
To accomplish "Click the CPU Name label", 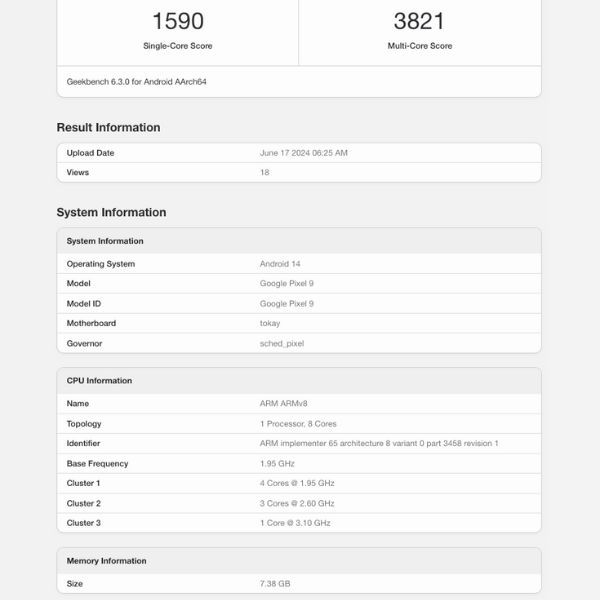I will [78, 404].
